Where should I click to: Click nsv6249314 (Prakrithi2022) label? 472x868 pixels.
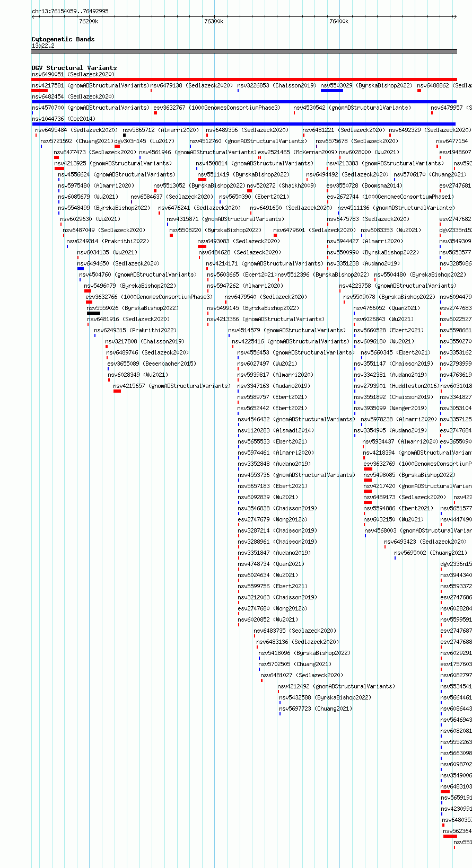click(x=108, y=242)
